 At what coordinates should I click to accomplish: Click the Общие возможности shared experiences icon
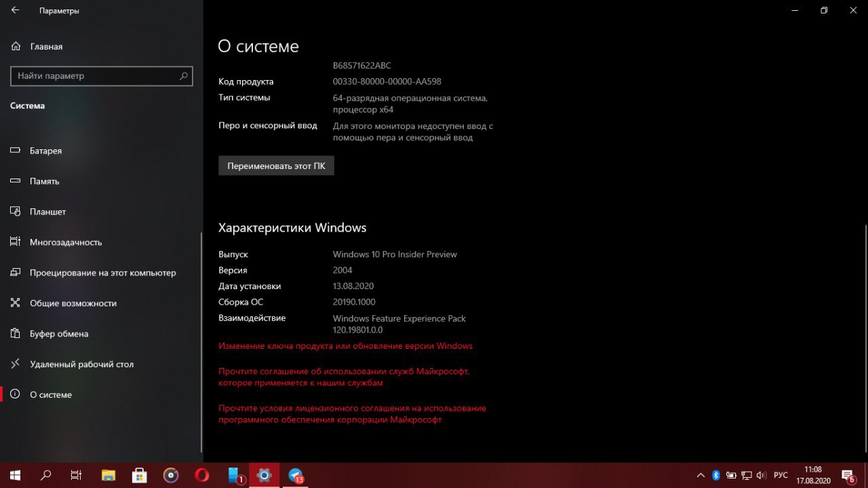pos(16,303)
